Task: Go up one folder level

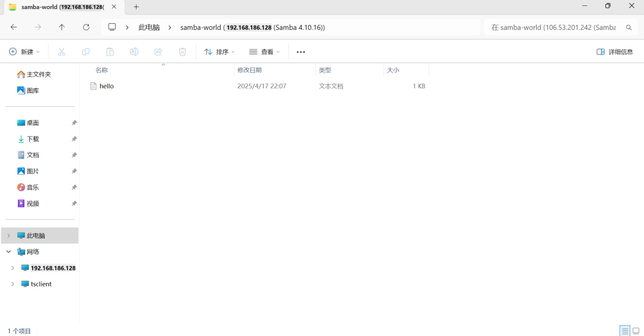Action: click(61, 27)
